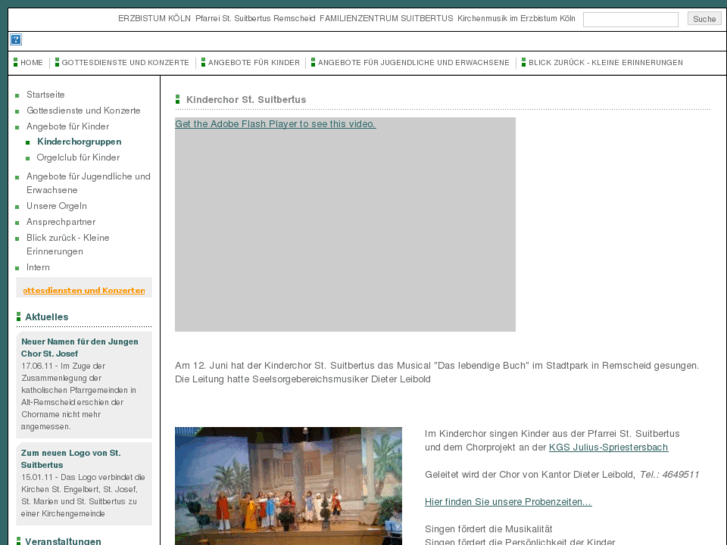Open BLICK ZURÜCK - KLEINE ERINNERUNGEN menu

[x=606, y=63]
